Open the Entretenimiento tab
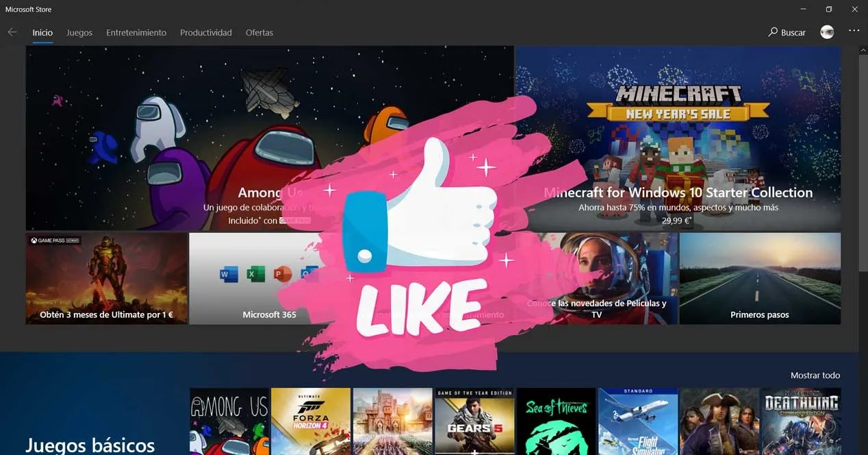This screenshot has width=868, height=455. coord(136,32)
